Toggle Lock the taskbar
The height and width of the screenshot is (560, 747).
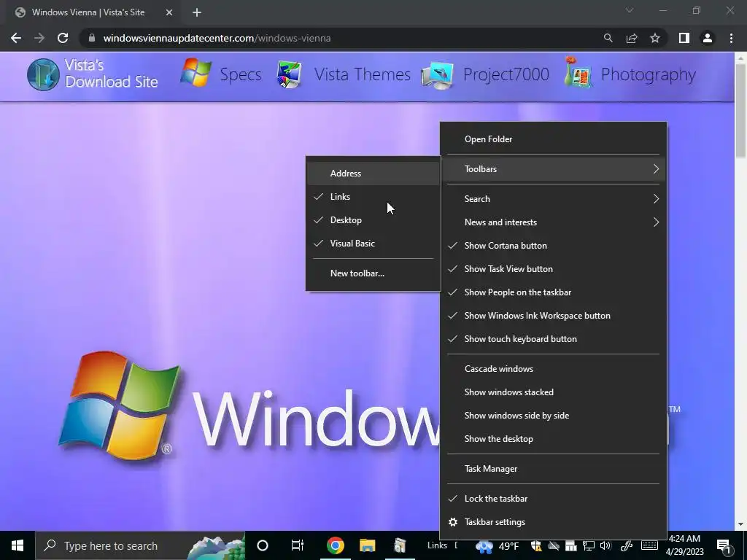[553, 499]
